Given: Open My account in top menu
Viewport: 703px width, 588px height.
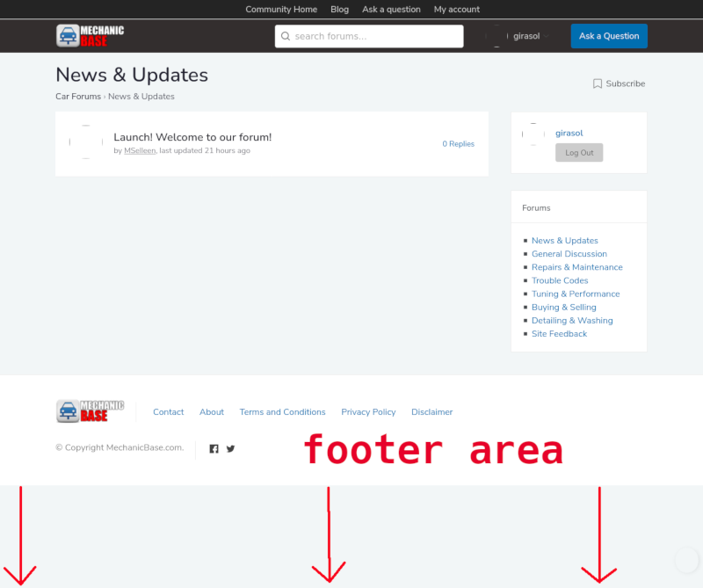Looking at the screenshot, I should (x=456, y=10).
